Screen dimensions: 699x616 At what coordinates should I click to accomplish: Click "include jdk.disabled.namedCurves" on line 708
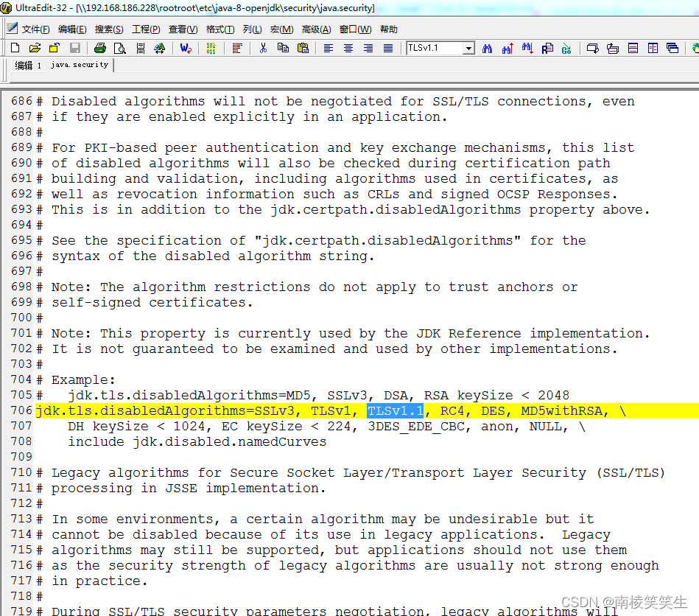click(x=197, y=441)
